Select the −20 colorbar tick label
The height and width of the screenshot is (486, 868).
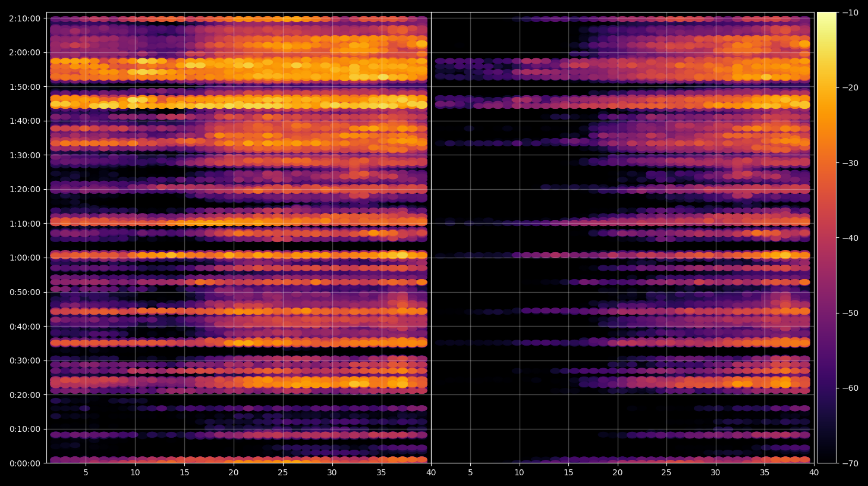[850, 87]
